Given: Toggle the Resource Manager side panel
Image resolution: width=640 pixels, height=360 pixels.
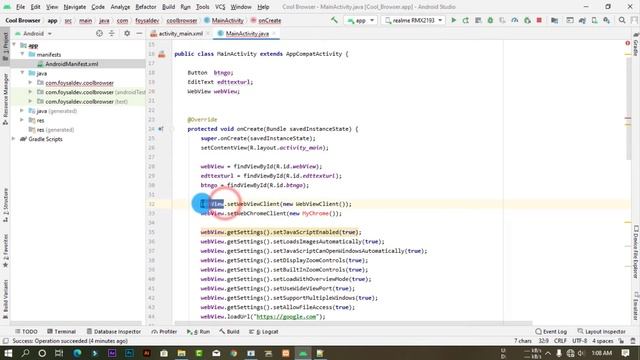Looking at the screenshot, I should coord(5,99).
